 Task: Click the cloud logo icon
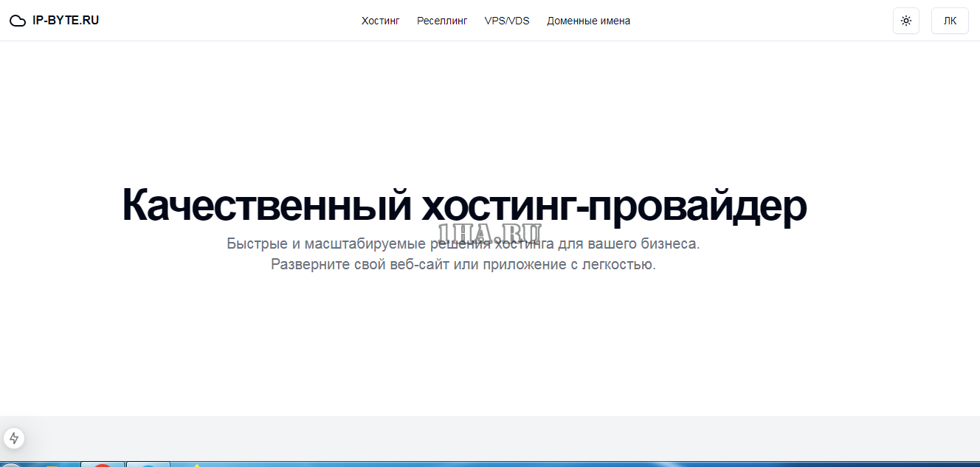18,21
